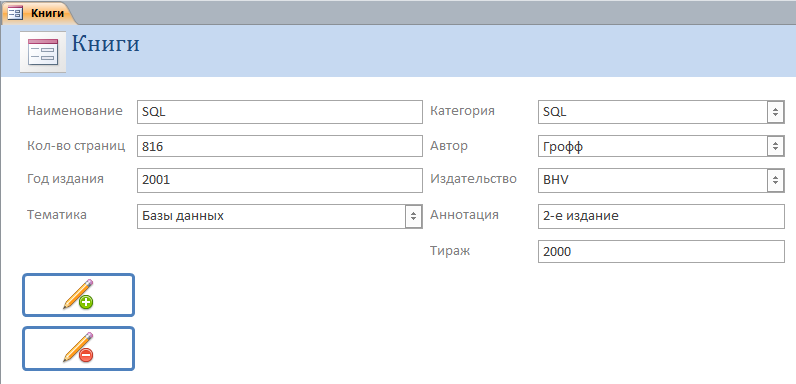The height and width of the screenshot is (384, 796).
Task: Expand the Издательство dropdown arrow
Action: point(775,180)
